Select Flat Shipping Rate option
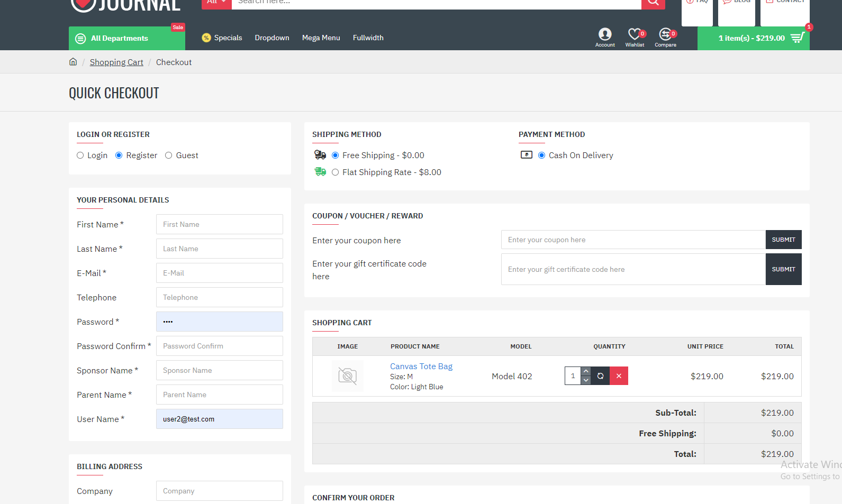Viewport: 842px width, 504px height. (x=335, y=172)
